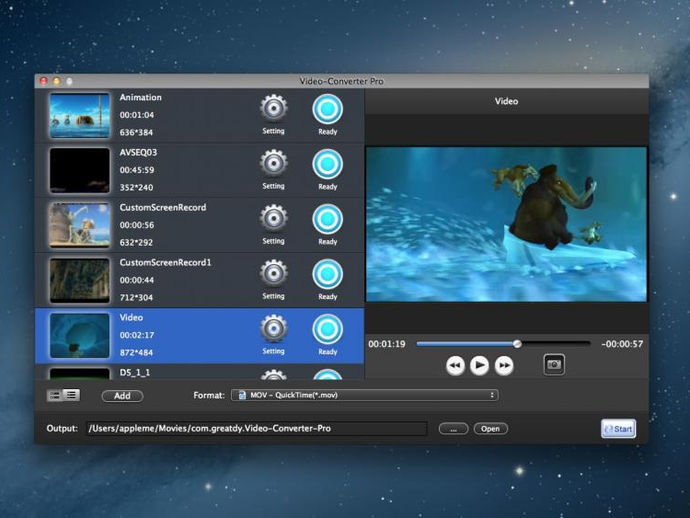This screenshot has height=518, width=690.
Task: Click Ready icon for CustomScreenRecord1
Action: tap(328, 274)
